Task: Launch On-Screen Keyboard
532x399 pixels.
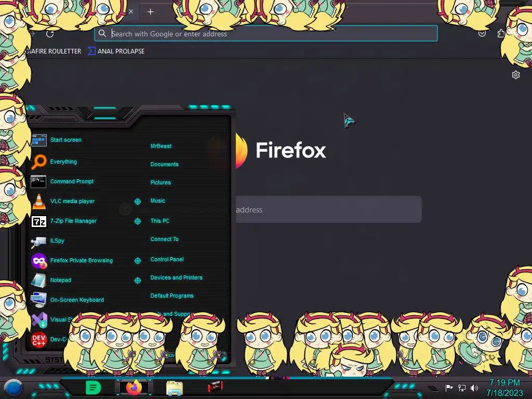Action: [68, 300]
